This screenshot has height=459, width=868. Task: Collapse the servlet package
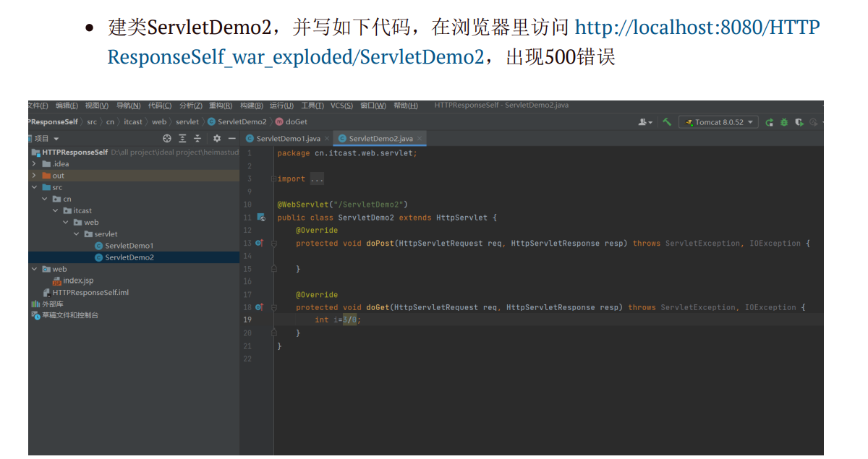[76, 234]
